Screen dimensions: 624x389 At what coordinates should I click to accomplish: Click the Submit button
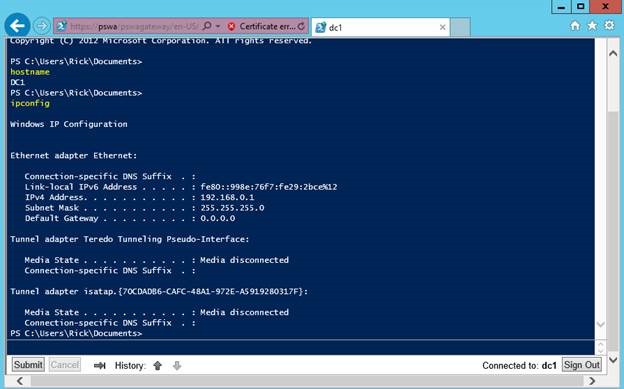click(x=28, y=365)
